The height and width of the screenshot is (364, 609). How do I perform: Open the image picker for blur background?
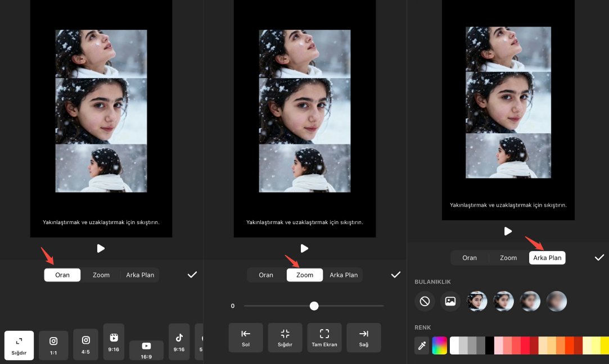pyautogui.click(x=450, y=302)
